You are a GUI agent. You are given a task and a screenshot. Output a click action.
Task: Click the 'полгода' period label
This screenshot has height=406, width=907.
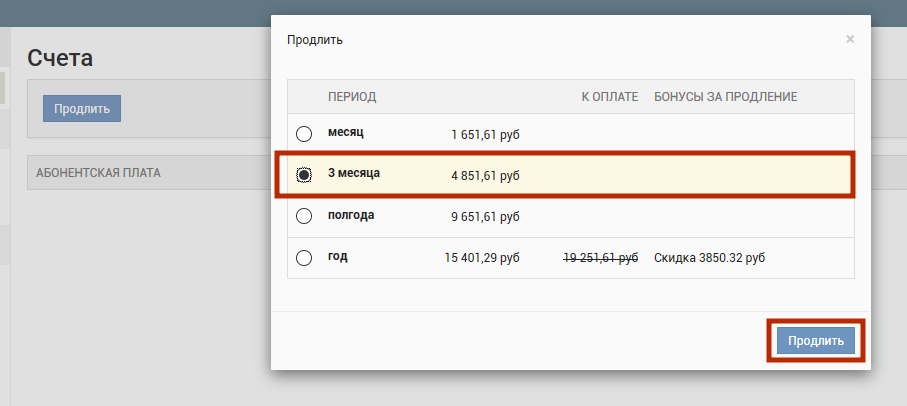[351, 215]
